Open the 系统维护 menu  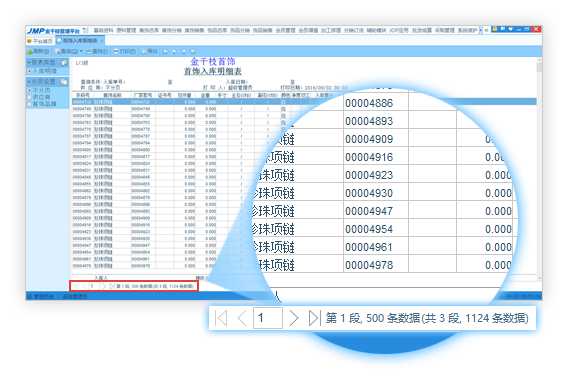[467, 30]
